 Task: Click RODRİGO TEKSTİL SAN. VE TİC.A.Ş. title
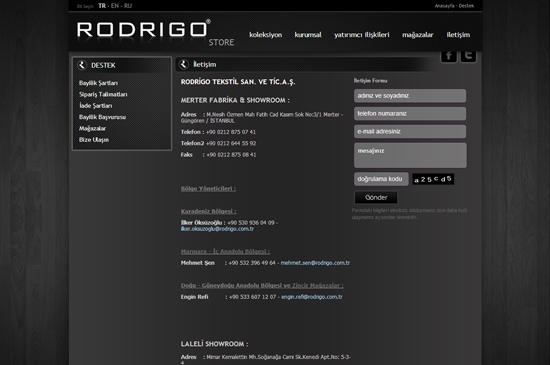pos(238,82)
